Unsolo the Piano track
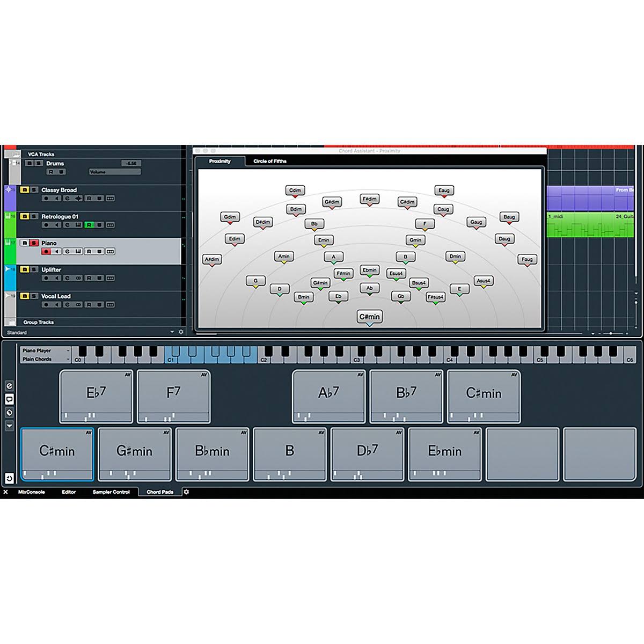The width and height of the screenshot is (644, 644). [x=34, y=243]
